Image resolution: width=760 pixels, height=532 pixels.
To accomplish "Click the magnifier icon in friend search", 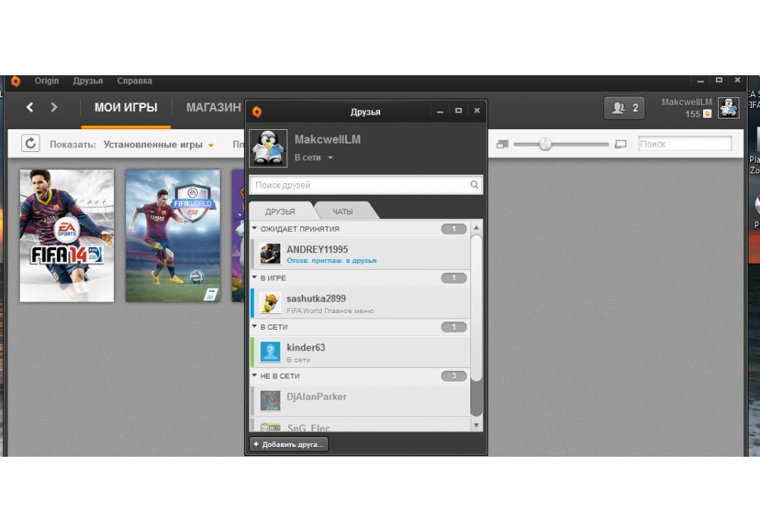I will (x=474, y=185).
